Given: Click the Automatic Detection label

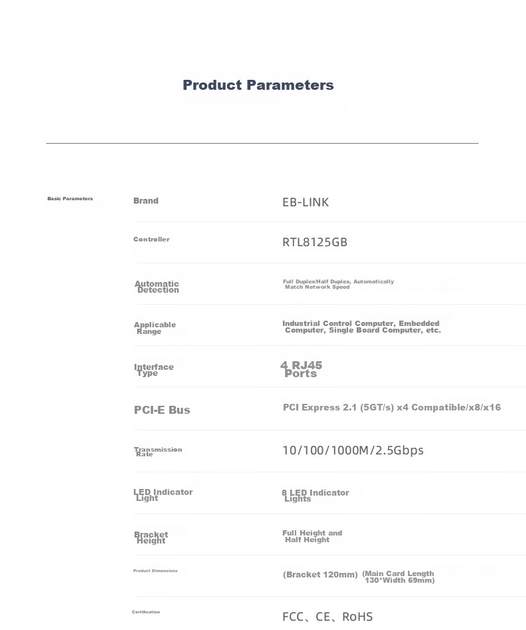Looking at the screenshot, I should coord(157,287).
